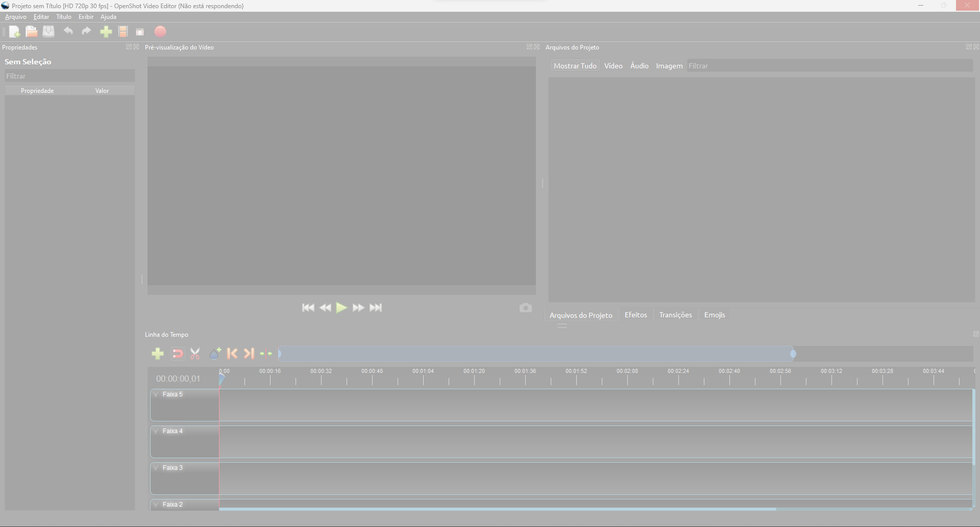Click the timeline vertical scrollbar
Image resolution: width=980 pixels, height=527 pixels.
[x=974, y=427]
